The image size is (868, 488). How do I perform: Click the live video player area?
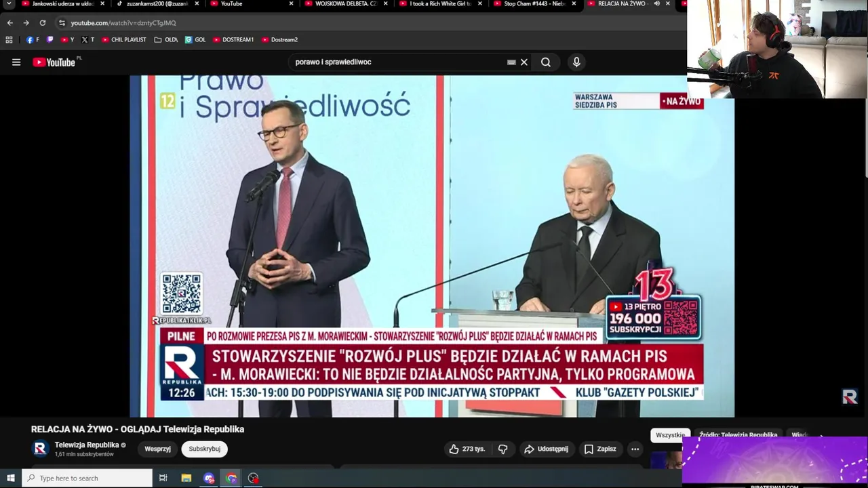click(432, 246)
